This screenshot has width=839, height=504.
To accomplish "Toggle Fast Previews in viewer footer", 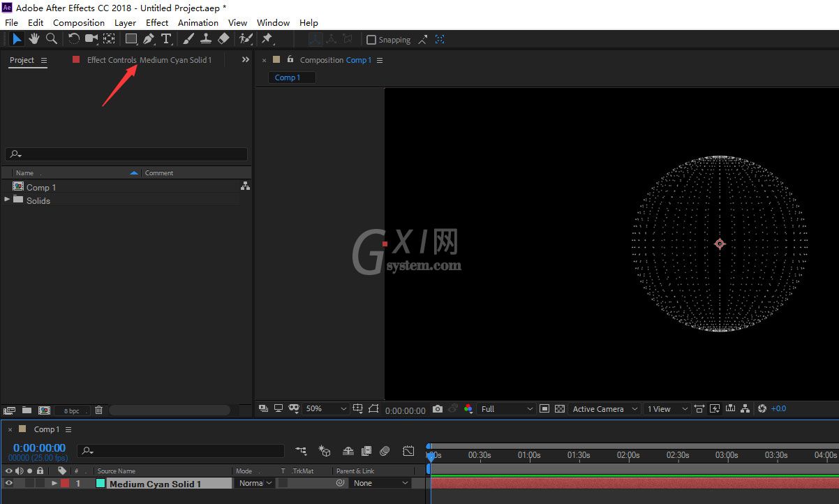I will [x=714, y=409].
